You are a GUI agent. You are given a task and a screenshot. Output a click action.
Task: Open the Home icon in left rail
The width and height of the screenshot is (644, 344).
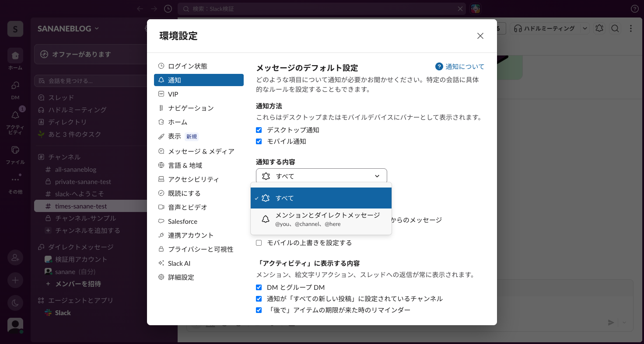coord(15,56)
